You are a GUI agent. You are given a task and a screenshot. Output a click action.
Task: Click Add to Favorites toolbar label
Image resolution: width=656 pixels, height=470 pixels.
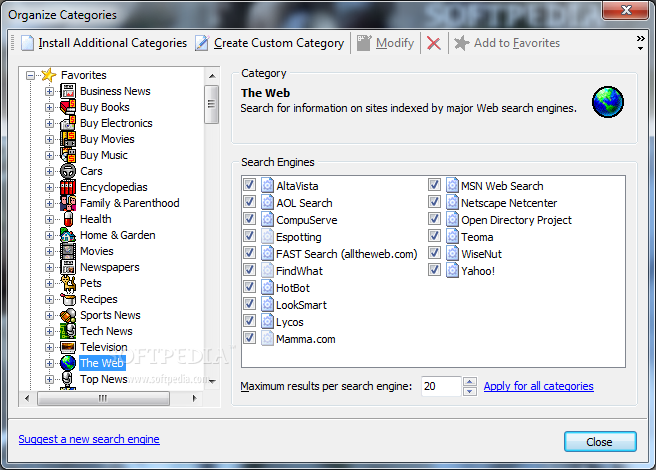tap(517, 43)
